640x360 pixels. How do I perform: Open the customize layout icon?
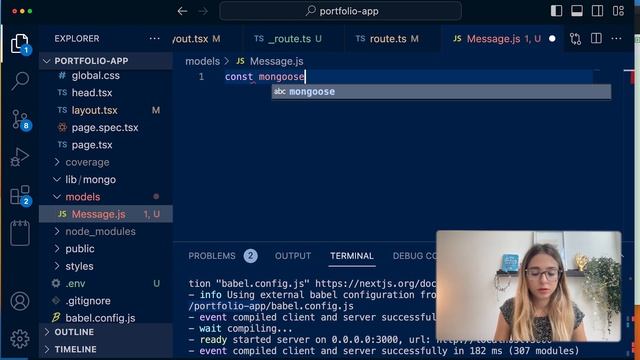[618, 11]
